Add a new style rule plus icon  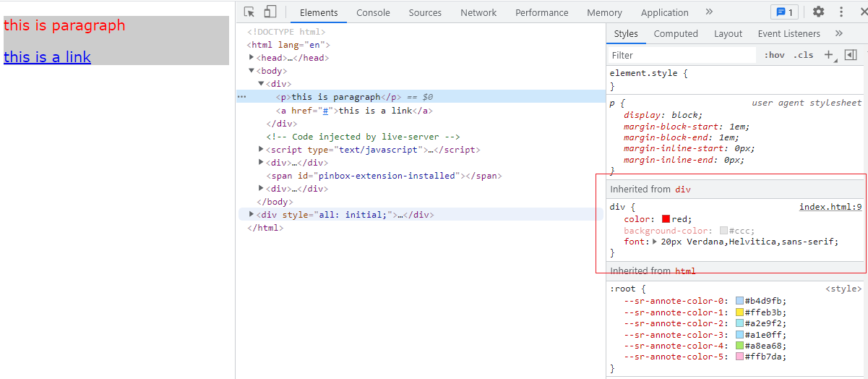coord(829,55)
